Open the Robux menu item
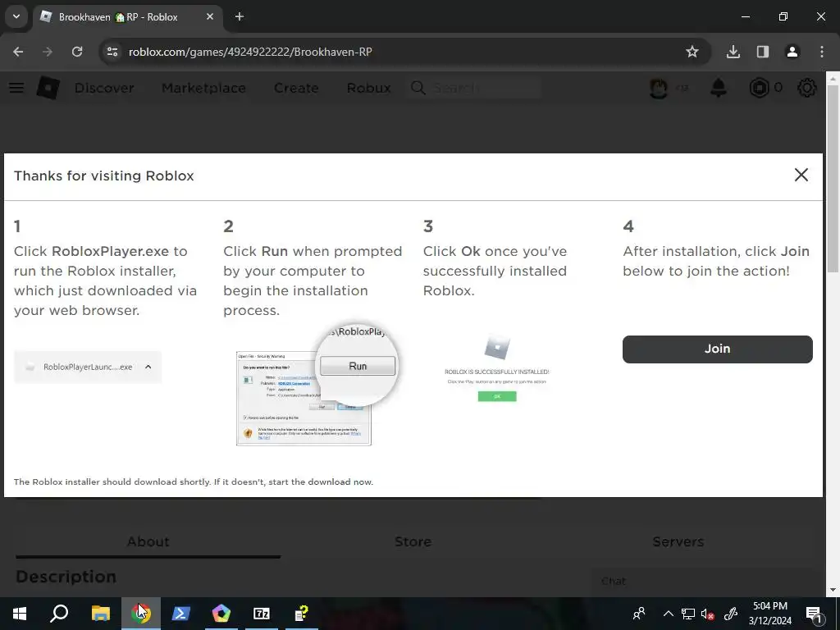Screen dimensions: 840x630 [x=369, y=88]
